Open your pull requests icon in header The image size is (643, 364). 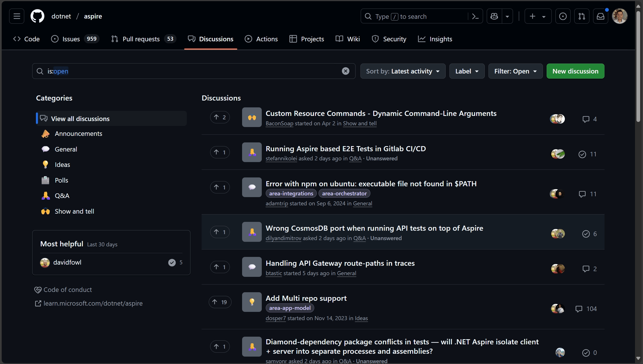(582, 16)
